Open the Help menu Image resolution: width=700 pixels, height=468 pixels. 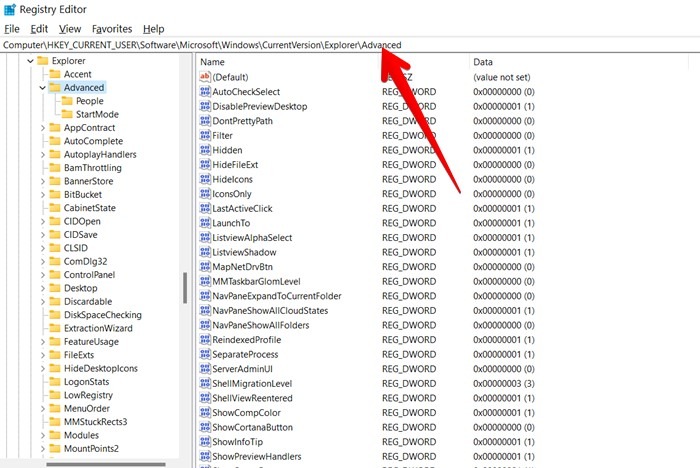click(x=154, y=29)
